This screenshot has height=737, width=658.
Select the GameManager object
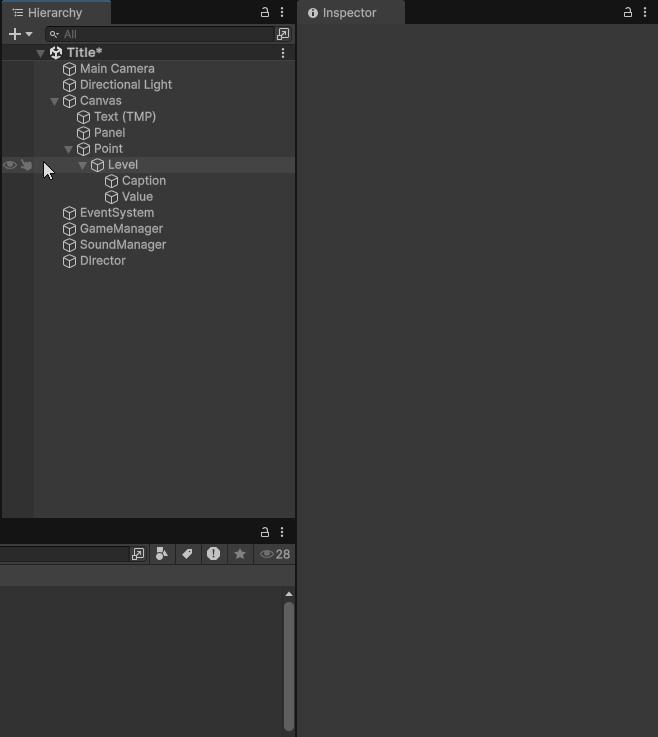[121, 229]
